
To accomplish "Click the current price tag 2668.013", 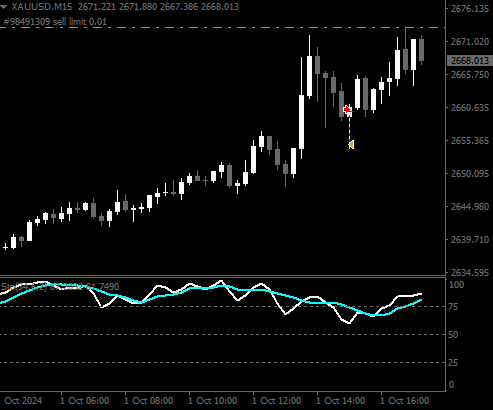I will [x=470, y=60].
